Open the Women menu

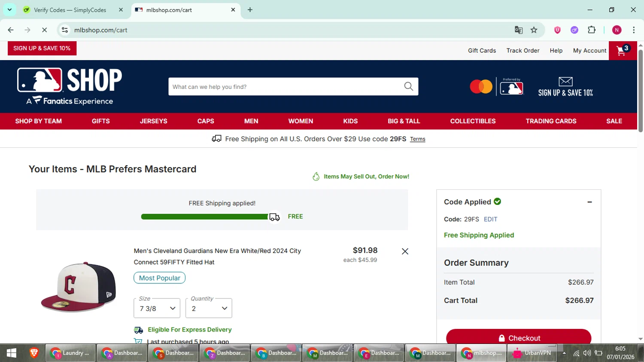tap(301, 121)
